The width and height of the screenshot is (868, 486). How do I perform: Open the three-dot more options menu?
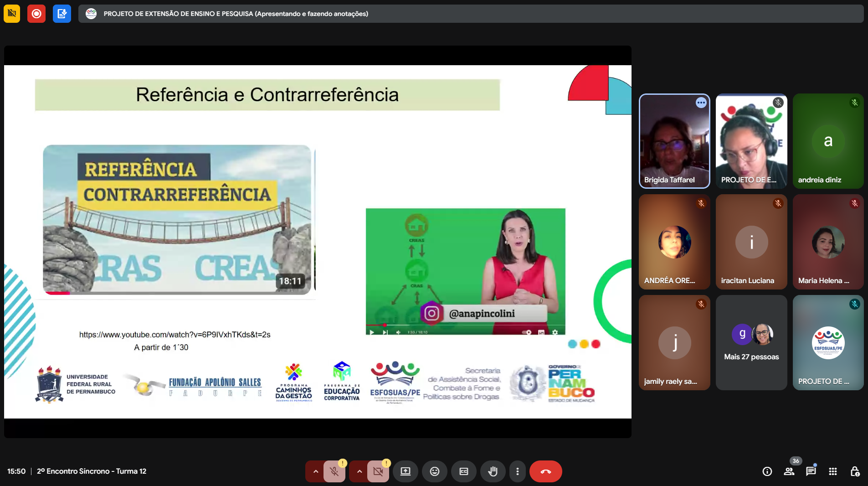[517, 471]
